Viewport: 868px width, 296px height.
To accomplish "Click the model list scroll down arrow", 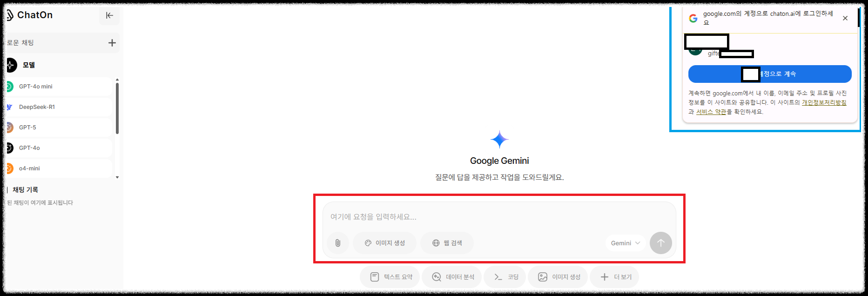I will [117, 177].
